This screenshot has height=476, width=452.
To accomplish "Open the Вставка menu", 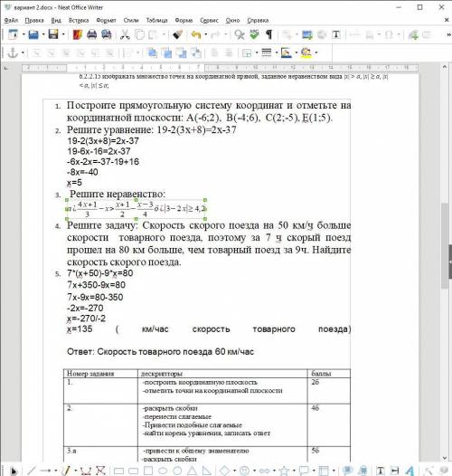I will coord(79,20).
